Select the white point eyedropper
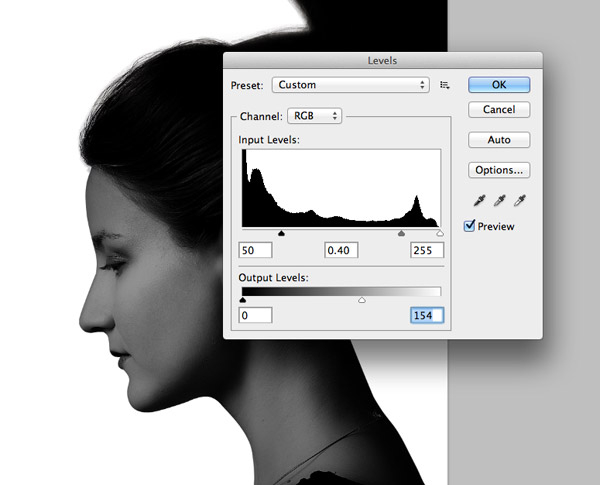Image resolution: width=600 pixels, height=485 pixels. (517, 200)
